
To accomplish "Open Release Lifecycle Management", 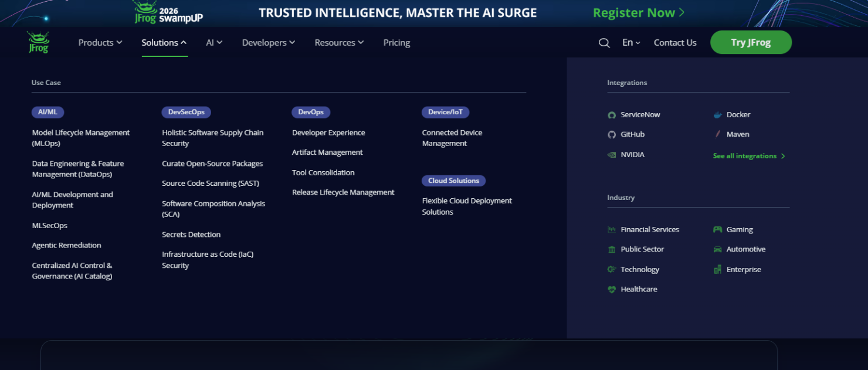I will tap(343, 192).
